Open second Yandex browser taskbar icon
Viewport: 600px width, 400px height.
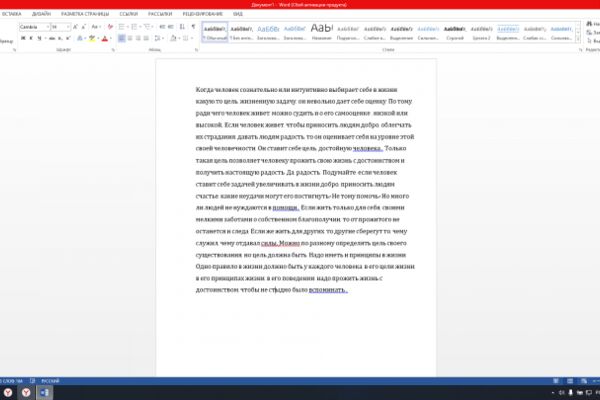pyautogui.click(x=26, y=393)
